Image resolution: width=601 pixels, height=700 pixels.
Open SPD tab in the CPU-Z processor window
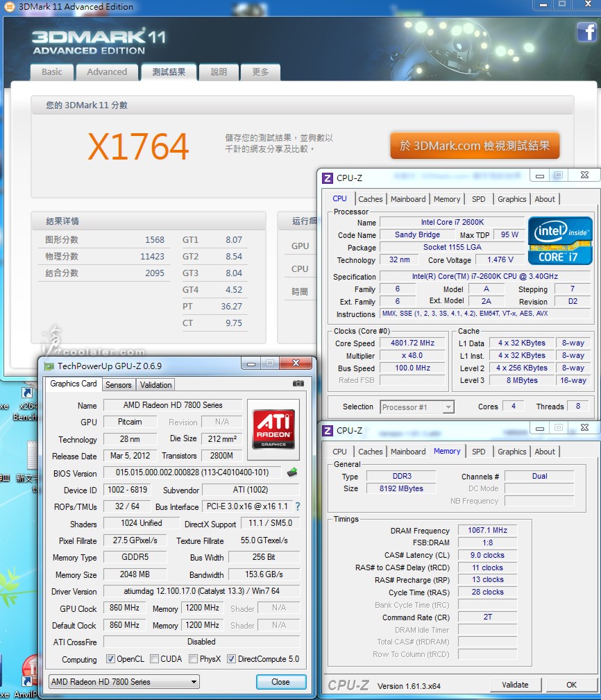coord(479,199)
